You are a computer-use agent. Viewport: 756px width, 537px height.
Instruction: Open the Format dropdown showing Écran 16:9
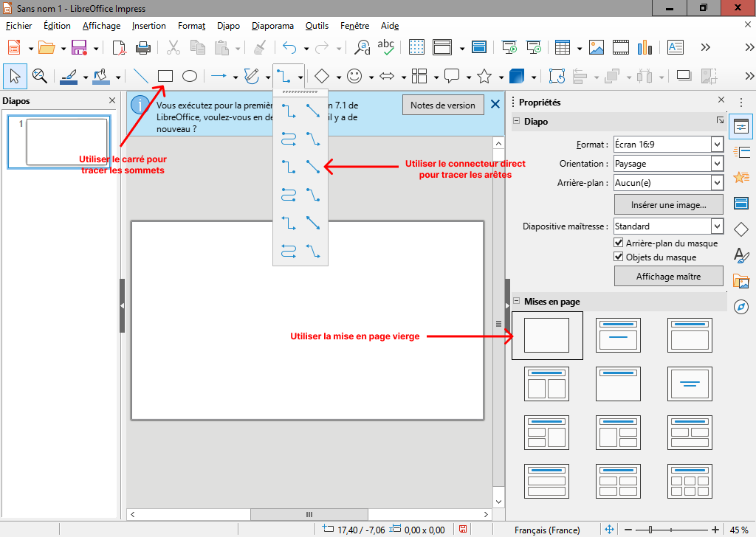pyautogui.click(x=716, y=145)
